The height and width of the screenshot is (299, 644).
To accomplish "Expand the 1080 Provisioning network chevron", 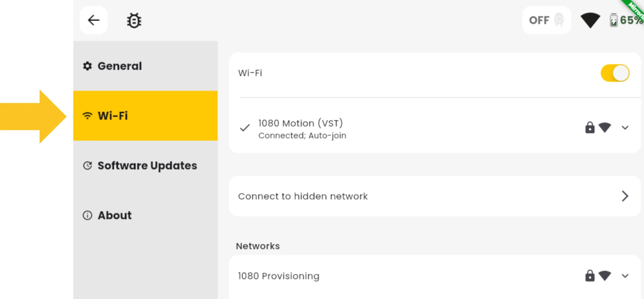I will coord(625,276).
